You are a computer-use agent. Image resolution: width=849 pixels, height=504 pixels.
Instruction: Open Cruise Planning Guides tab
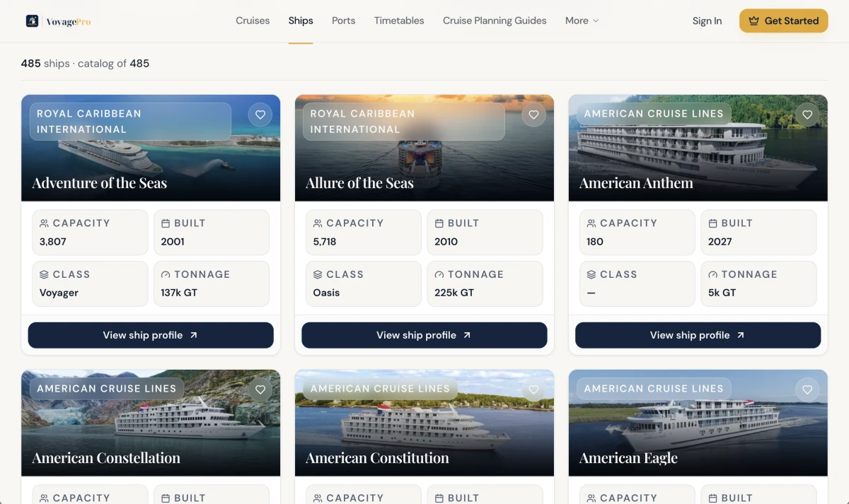point(495,20)
